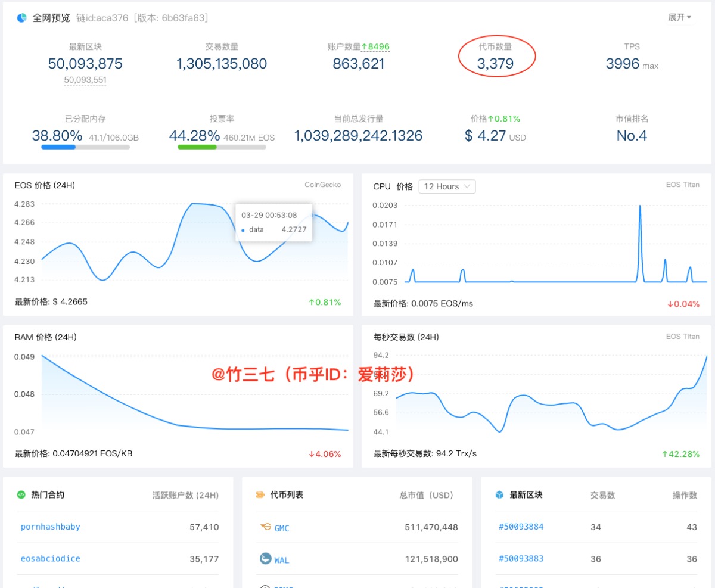Click the 460.21M EOS voting amount
The image size is (715, 588).
pyautogui.click(x=249, y=138)
